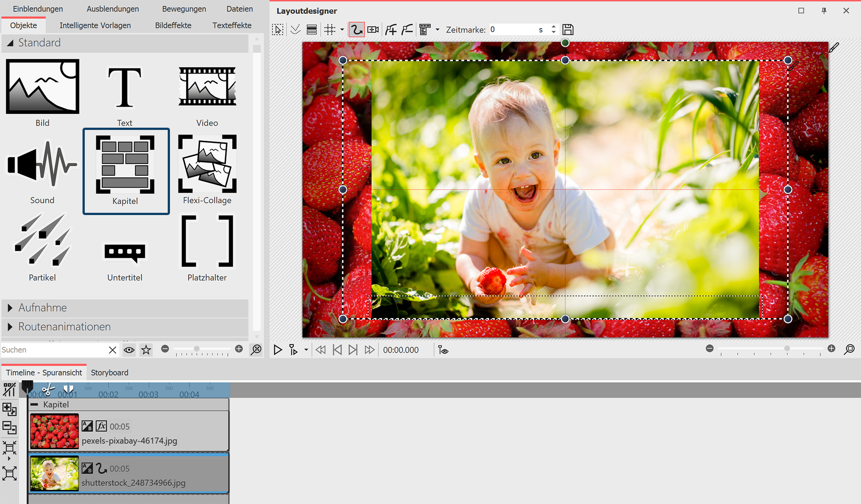Image resolution: width=861 pixels, height=504 pixels.
Task: Insert a Flexi-Collage object
Action: pyautogui.click(x=207, y=170)
